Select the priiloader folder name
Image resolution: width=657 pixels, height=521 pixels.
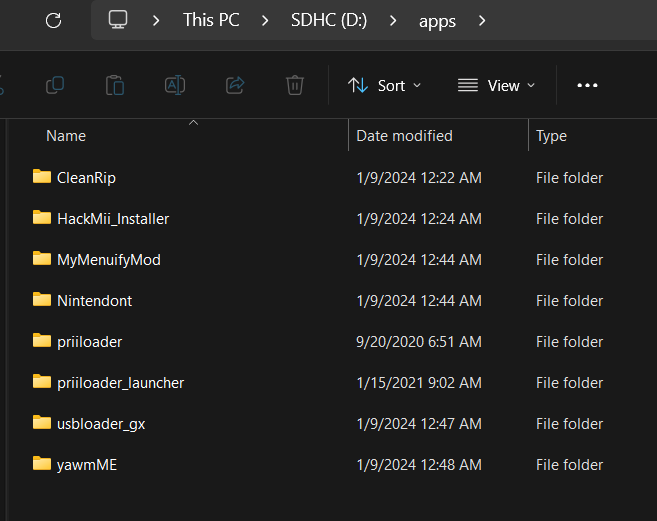click(x=90, y=342)
